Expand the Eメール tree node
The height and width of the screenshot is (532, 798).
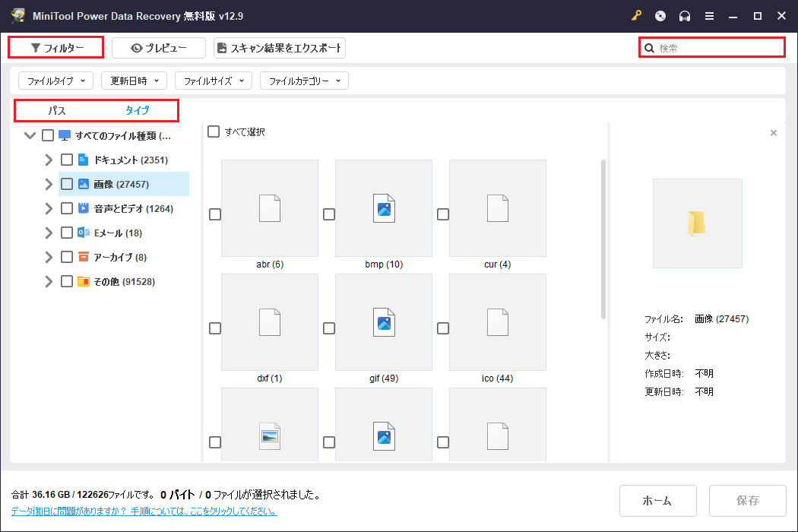tap(49, 233)
